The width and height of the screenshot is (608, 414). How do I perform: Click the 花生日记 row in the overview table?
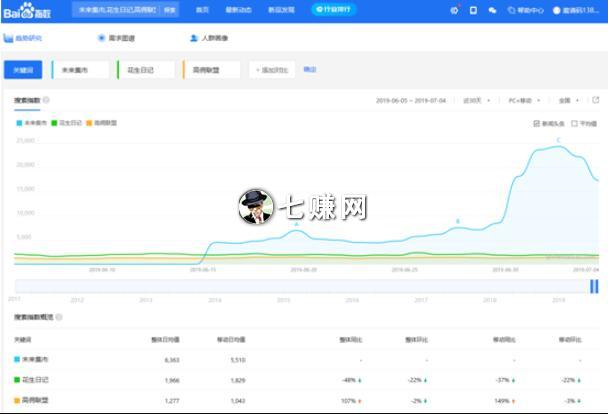point(304,380)
